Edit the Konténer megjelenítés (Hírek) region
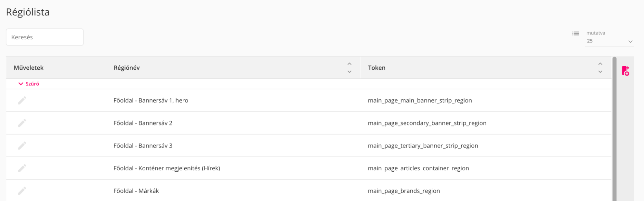 click(22, 168)
